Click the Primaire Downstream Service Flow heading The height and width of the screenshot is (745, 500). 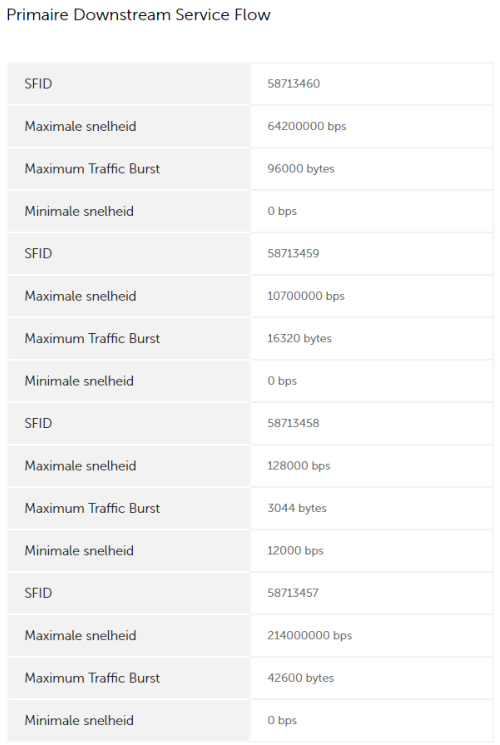(138, 15)
